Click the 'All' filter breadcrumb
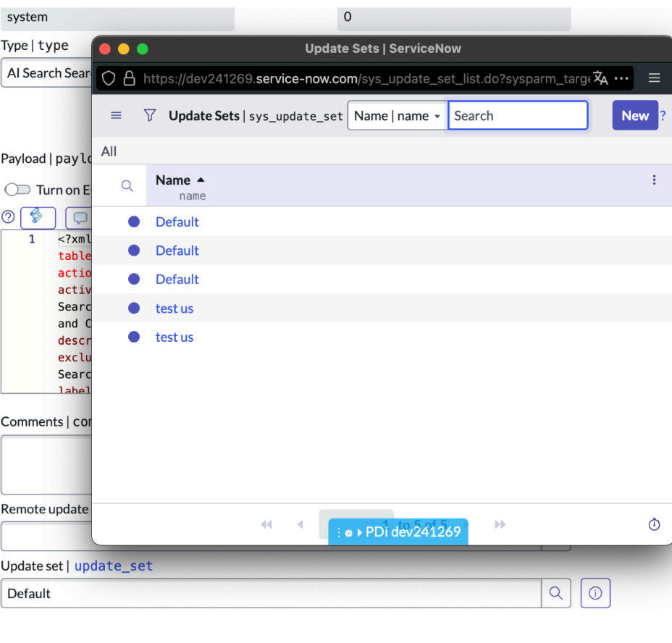This screenshot has height=643, width=672. tap(109, 151)
